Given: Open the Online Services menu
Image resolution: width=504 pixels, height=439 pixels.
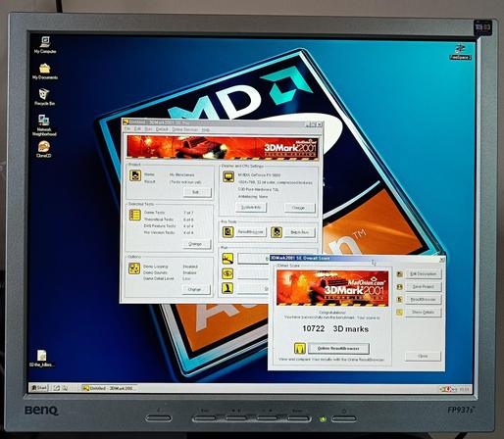Looking at the screenshot, I should 185,129.
